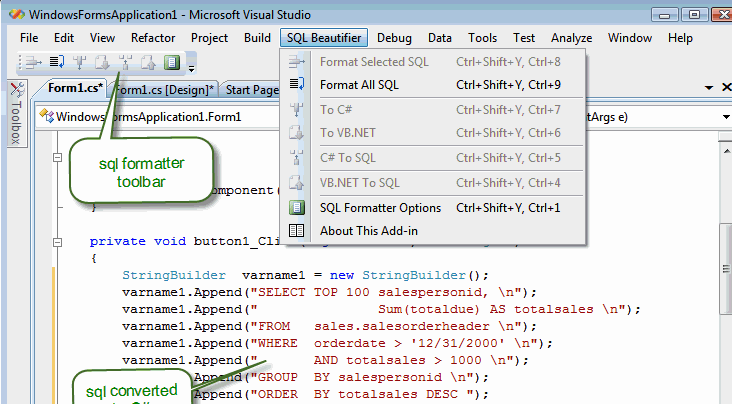732x404 pixels.
Task: Click the editor scrollbar up arrow
Action: point(727,151)
